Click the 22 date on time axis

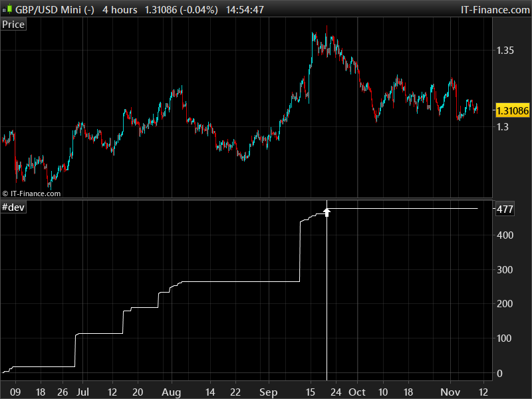click(235, 392)
